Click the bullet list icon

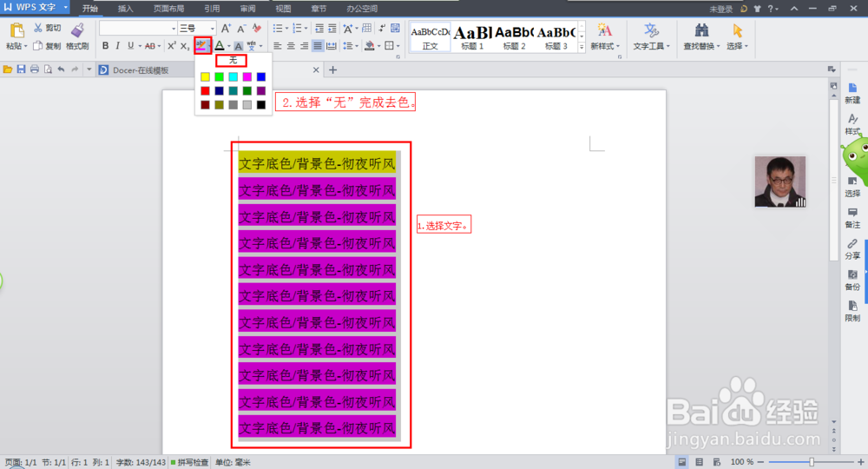point(278,29)
